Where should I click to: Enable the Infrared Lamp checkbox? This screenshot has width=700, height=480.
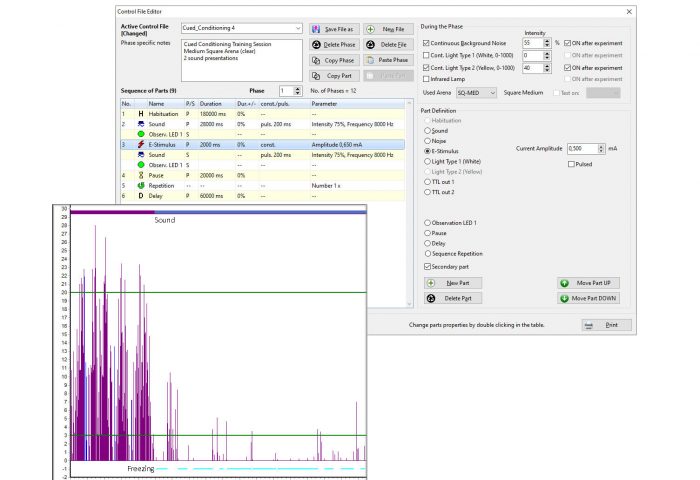pyautogui.click(x=427, y=79)
